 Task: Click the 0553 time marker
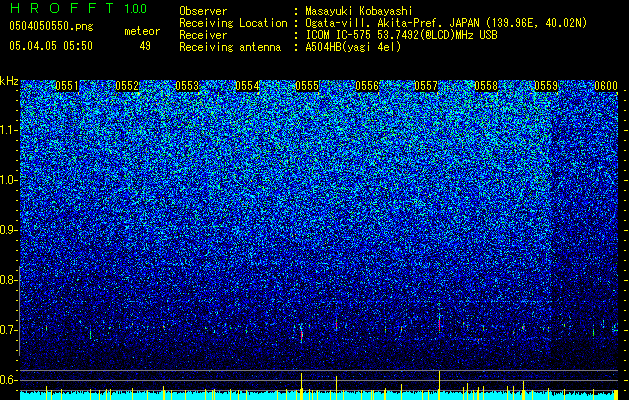click(187, 86)
